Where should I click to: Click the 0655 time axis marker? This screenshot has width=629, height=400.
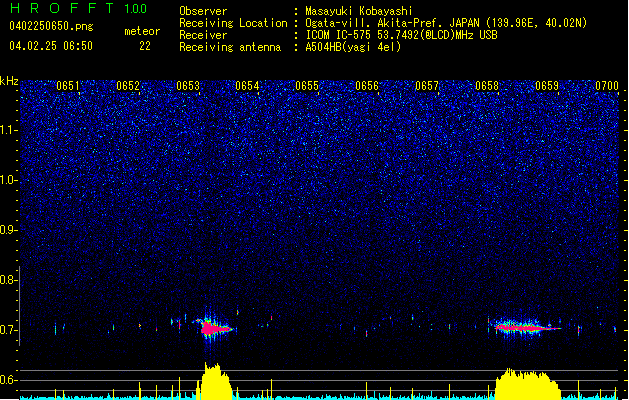tap(307, 86)
